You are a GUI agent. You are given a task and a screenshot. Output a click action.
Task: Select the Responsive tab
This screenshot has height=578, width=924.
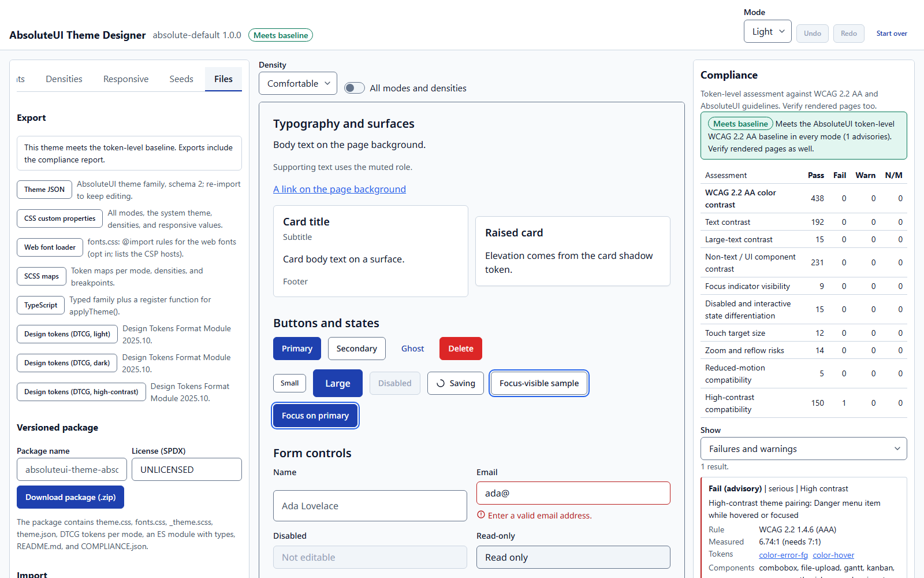126,79
